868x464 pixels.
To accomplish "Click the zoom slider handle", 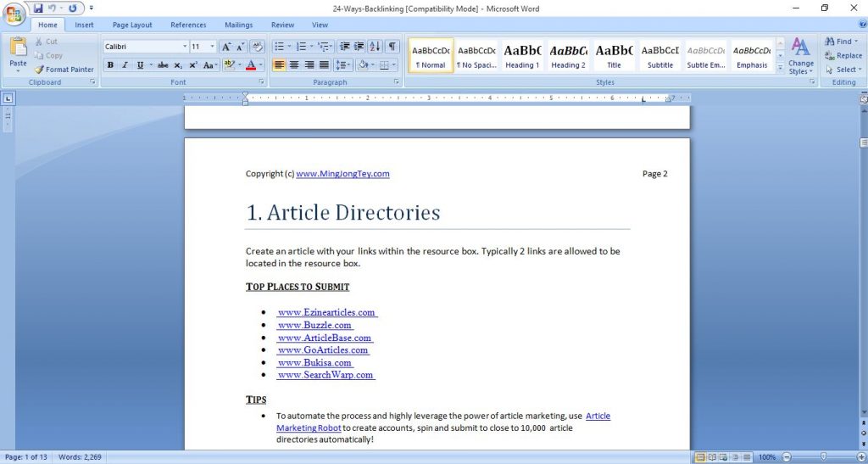I will tap(824, 457).
